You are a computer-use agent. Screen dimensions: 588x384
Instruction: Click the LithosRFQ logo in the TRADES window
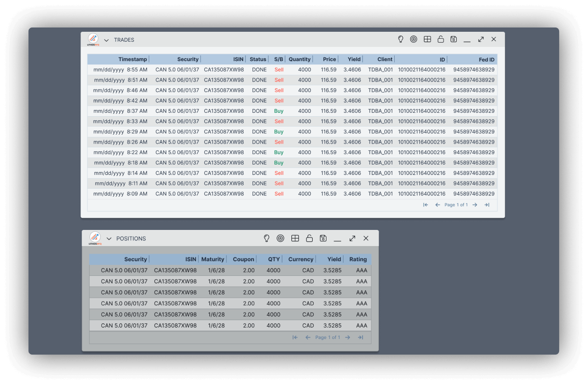[x=93, y=39]
